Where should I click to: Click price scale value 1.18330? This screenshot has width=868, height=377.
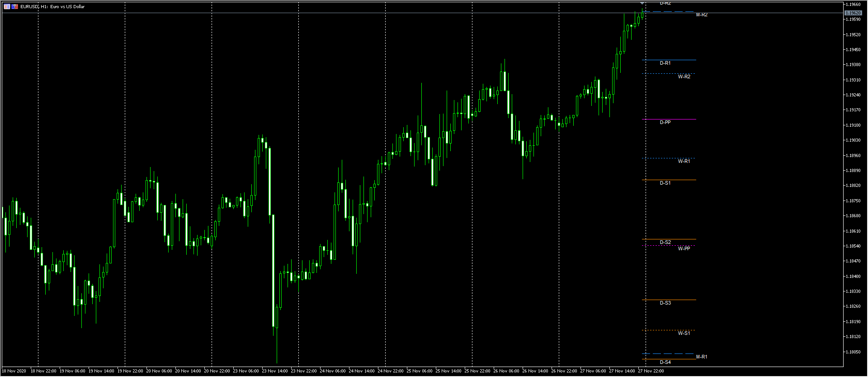tap(853, 291)
